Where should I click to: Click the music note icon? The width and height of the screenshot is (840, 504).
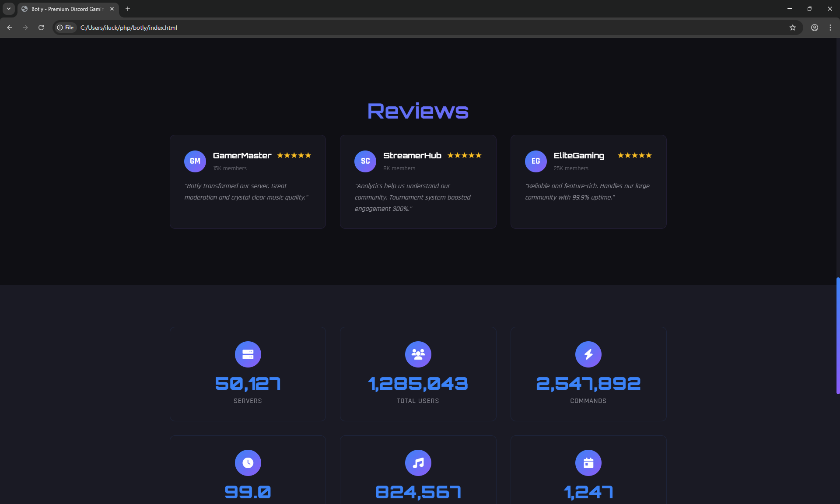tap(418, 463)
